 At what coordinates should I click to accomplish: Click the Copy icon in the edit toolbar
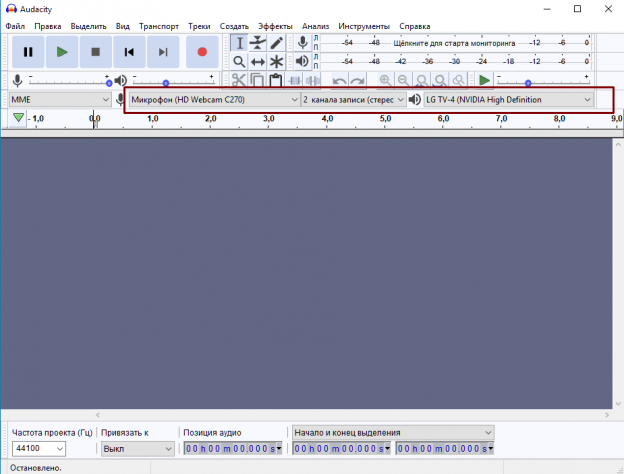tap(257, 80)
